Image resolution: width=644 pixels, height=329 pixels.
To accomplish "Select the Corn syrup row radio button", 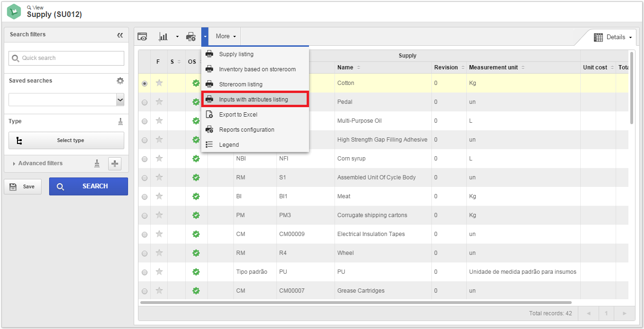I will [x=145, y=159].
